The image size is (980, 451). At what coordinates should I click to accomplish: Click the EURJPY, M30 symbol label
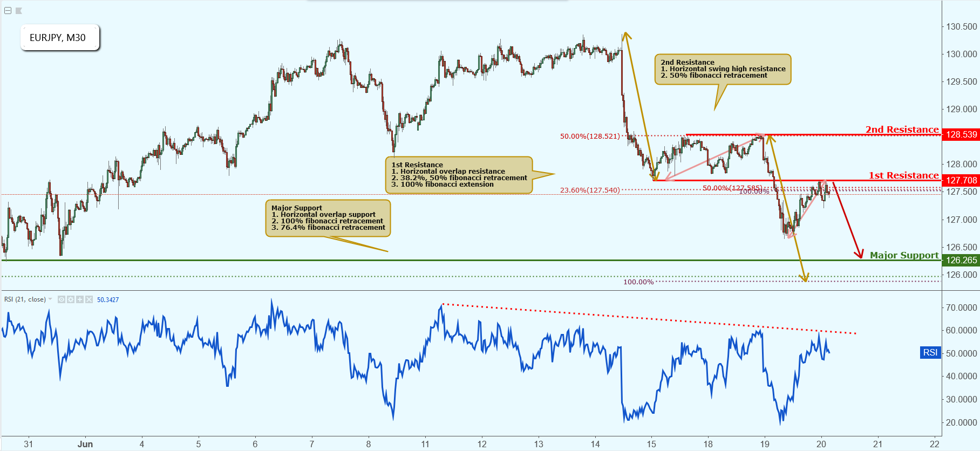click(x=60, y=38)
